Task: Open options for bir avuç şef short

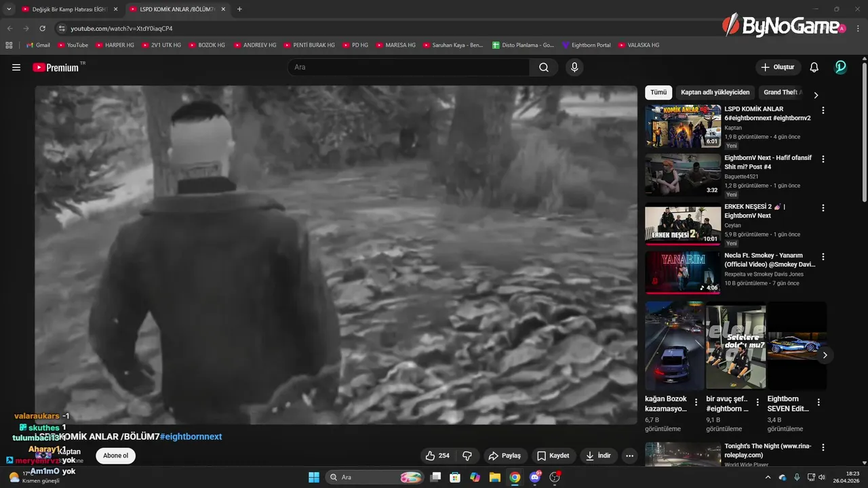Action: pyautogui.click(x=757, y=402)
